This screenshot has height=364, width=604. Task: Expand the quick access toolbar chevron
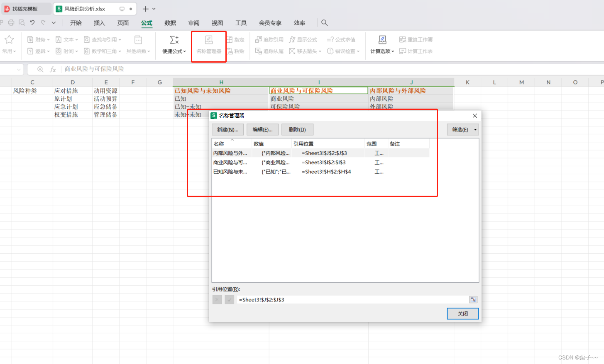tap(54, 22)
